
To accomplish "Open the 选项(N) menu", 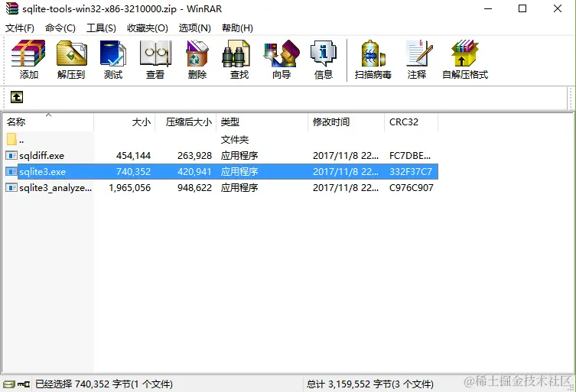I will click(195, 28).
